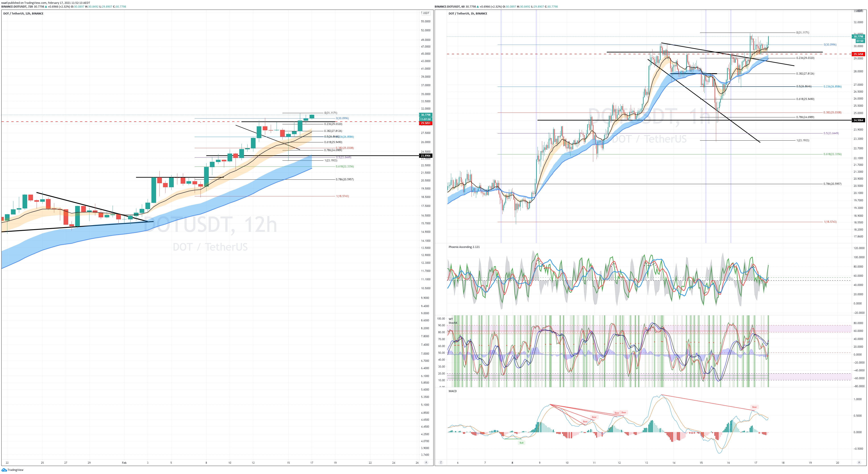Click the 0.618(25.9490) fib label on 1h chart
This screenshot has height=474, width=868.
coord(805,99)
